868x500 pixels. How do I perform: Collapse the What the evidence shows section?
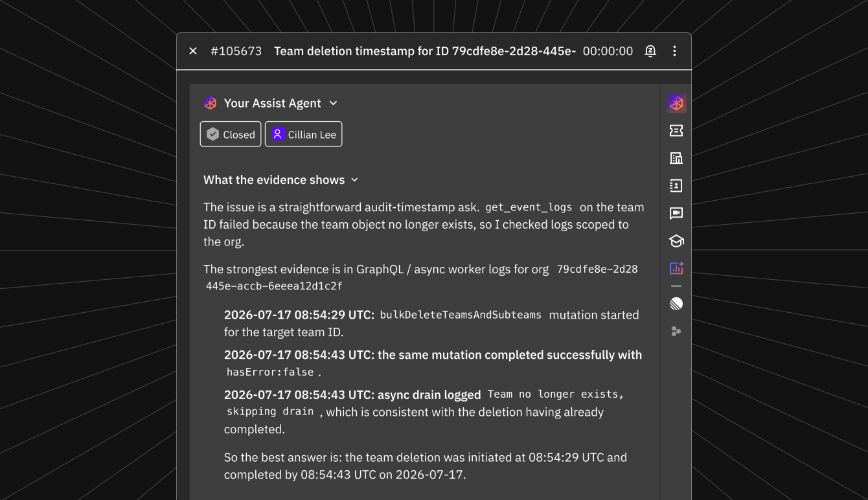pyautogui.click(x=354, y=180)
